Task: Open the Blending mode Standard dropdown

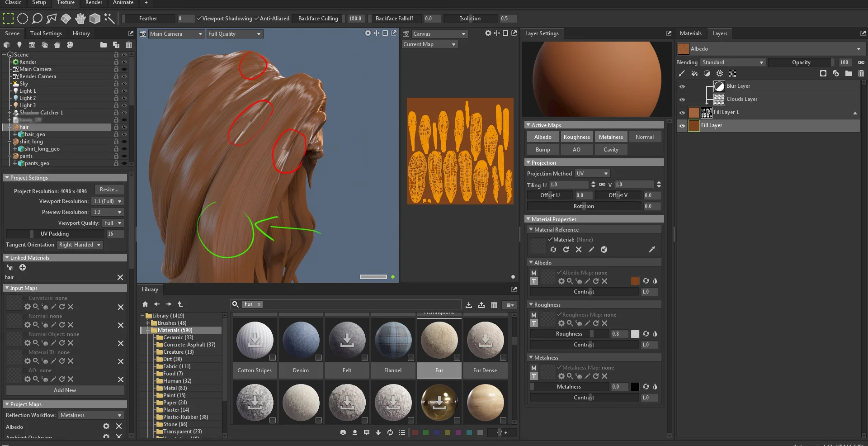Action: [x=732, y=62]
